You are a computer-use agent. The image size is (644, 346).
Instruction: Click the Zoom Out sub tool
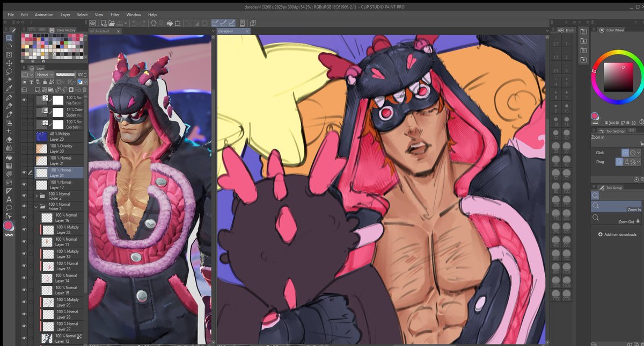617,218
